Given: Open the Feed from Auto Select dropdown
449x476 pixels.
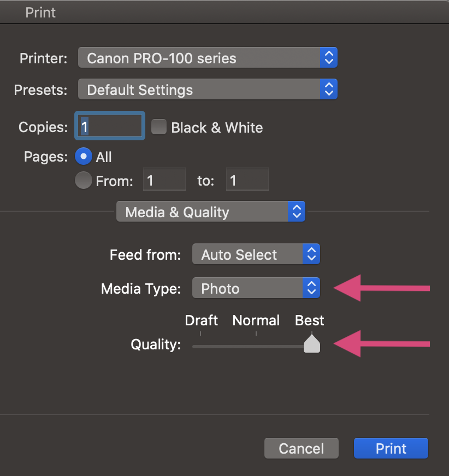Looking at the screenshot, I should coord(256,254).
